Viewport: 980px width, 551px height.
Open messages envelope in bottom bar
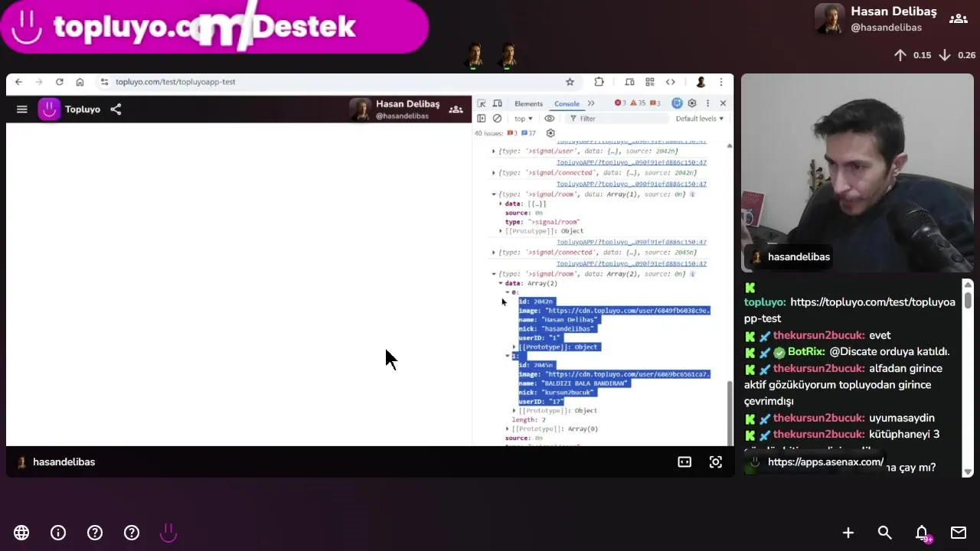tap(959, 533)
